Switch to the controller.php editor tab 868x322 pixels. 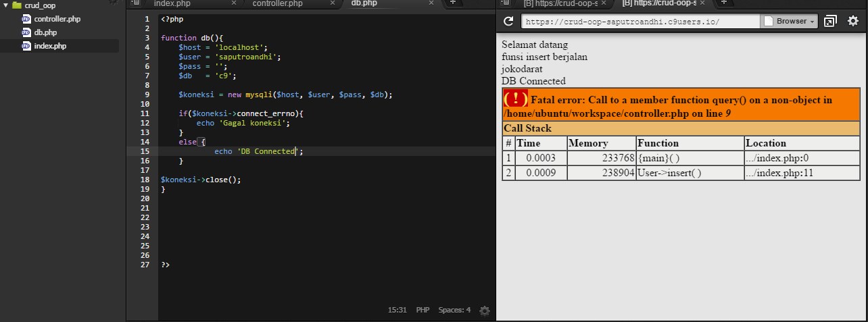tap(278, 3)
